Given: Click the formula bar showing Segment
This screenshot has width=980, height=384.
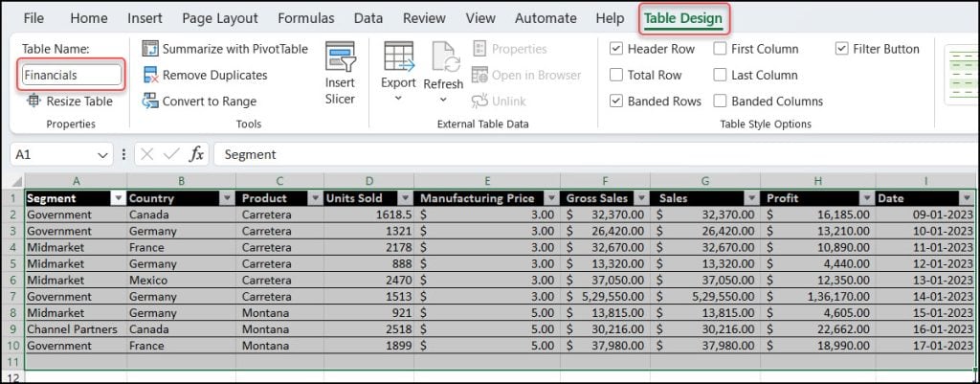Looking at the screenshot, I should [597, 154].
